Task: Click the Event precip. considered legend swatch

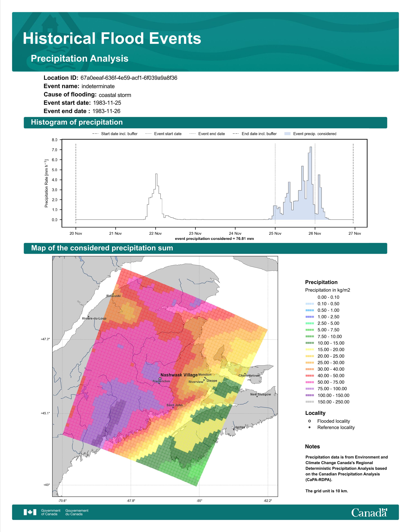Action: coord(287,134)
